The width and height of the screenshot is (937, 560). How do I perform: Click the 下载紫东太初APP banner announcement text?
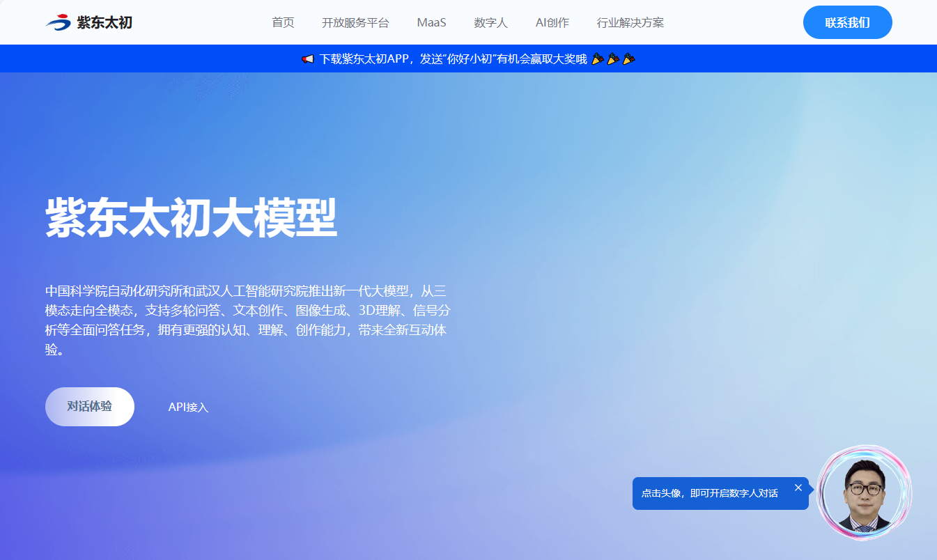click(x=453, y=59)
